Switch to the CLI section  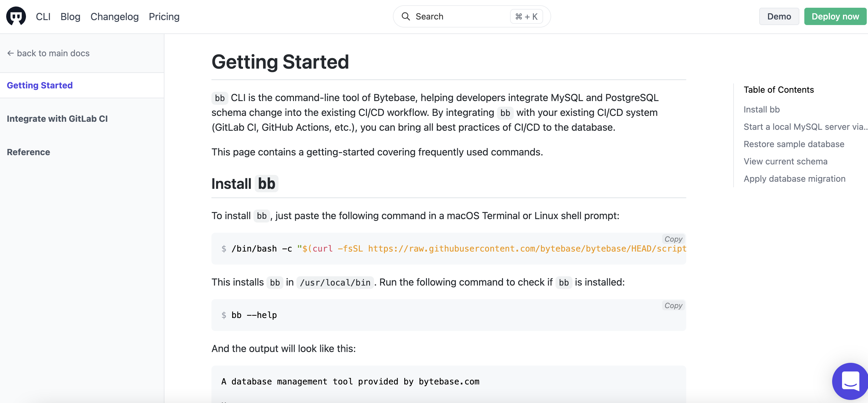(x=43, y=16)
